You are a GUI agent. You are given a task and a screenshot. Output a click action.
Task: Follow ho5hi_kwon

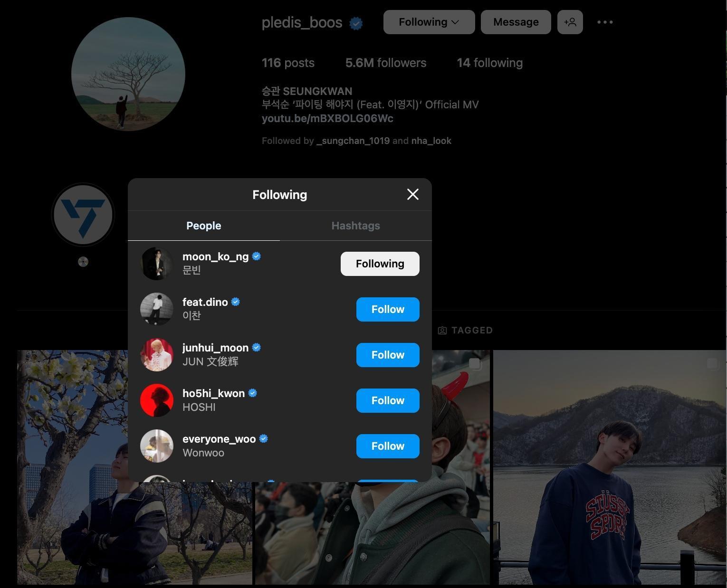tap(388, 400)
